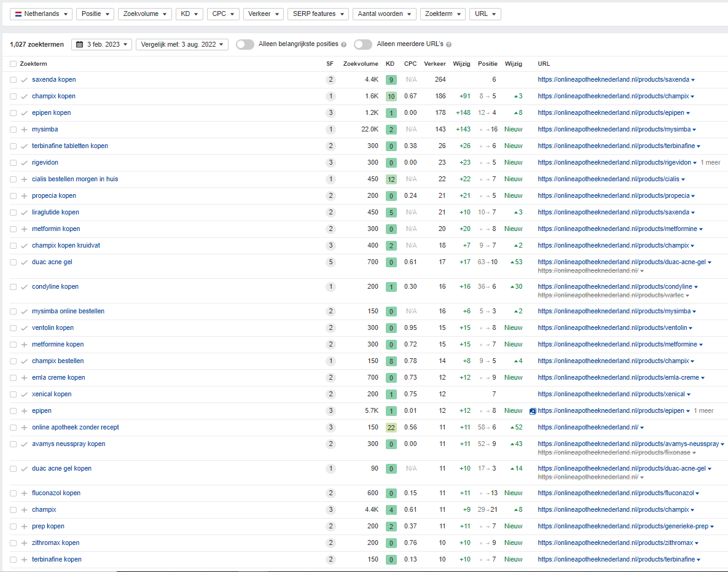Image resolution: width=728 pixels, height=572 pixels.
Task: Toggle Alleen belangrijkste posities switch
Action: tap(245, 45)
